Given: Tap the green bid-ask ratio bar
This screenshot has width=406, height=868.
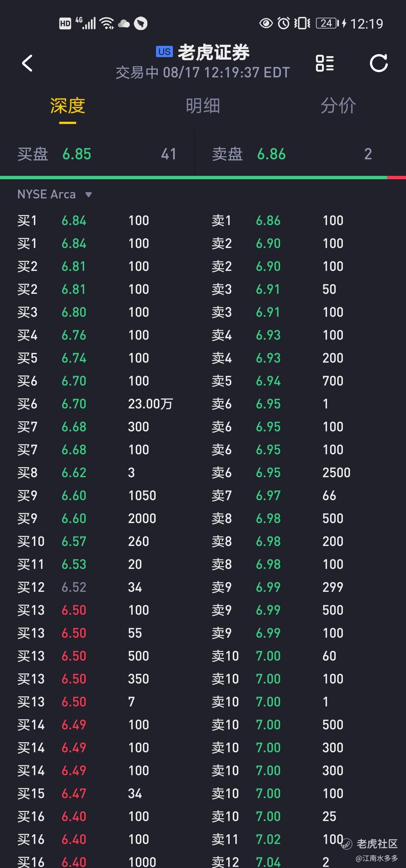Looking at the screenshot, I should [193, 177].
